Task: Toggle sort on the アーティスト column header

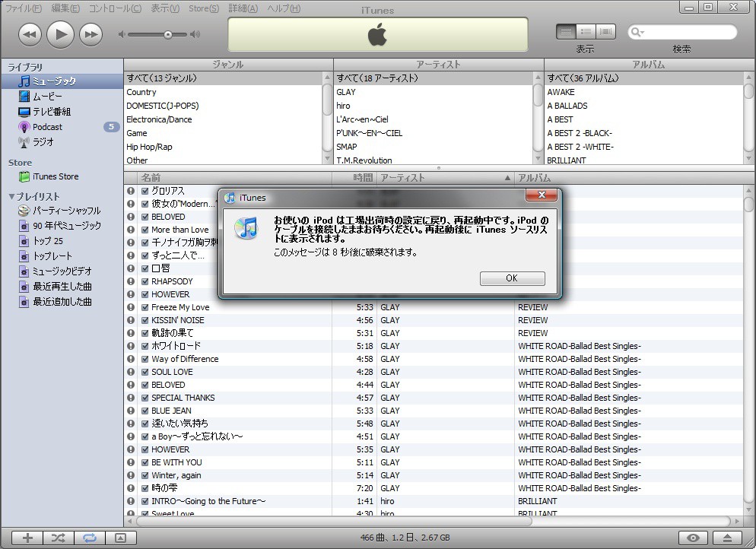Action: (x=446, y=178)
